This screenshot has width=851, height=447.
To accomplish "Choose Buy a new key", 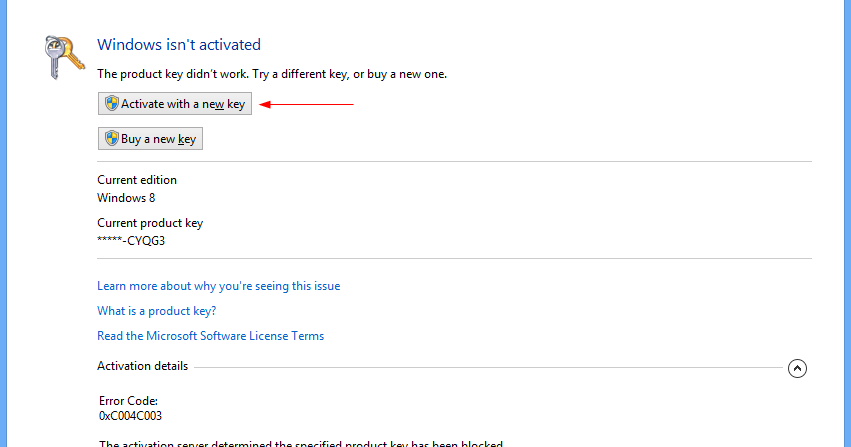I will click(150, 139).
